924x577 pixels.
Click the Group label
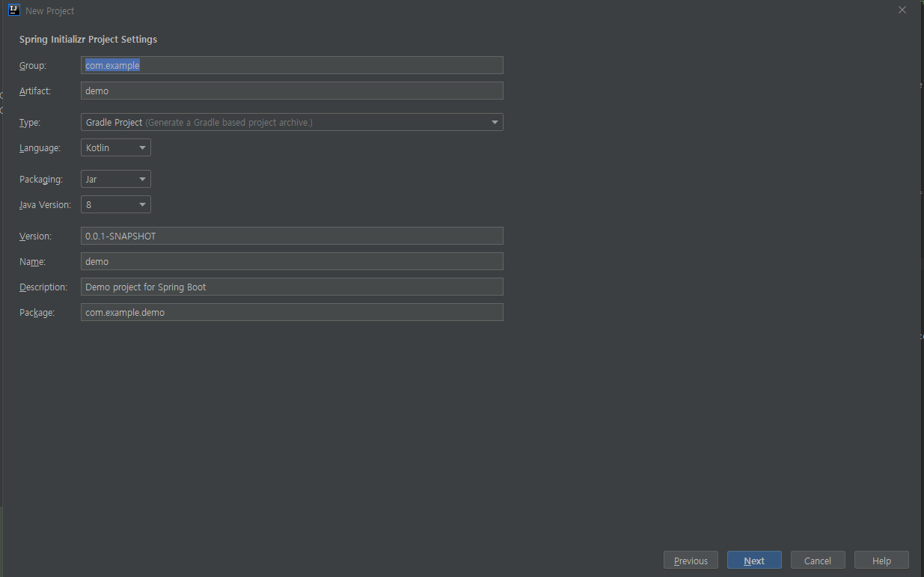pyautogui.click(x=33, y=66)
